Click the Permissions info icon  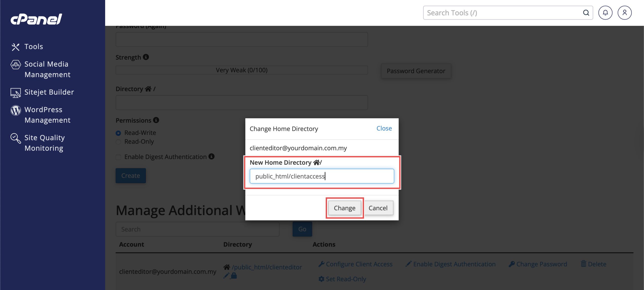(x=156, y=120)
